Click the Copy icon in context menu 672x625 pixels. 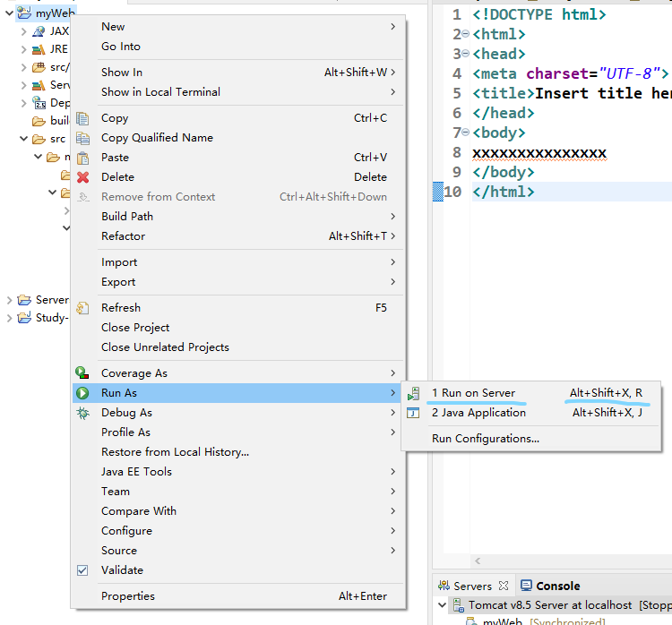(82, 118)
